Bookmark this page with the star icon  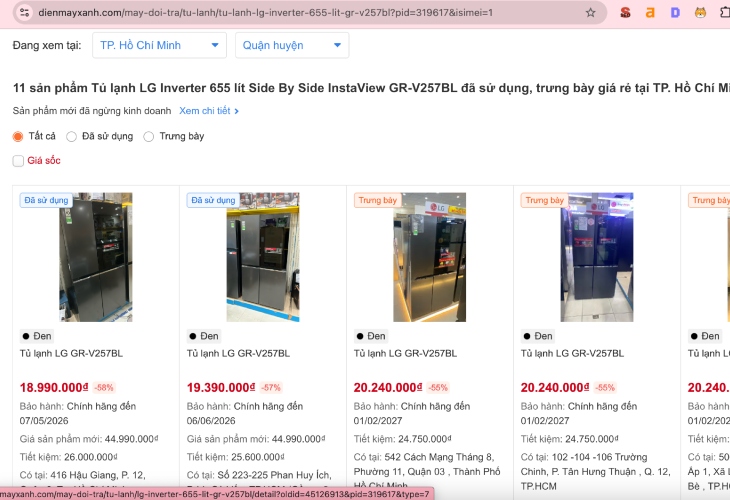click(590, 13)
